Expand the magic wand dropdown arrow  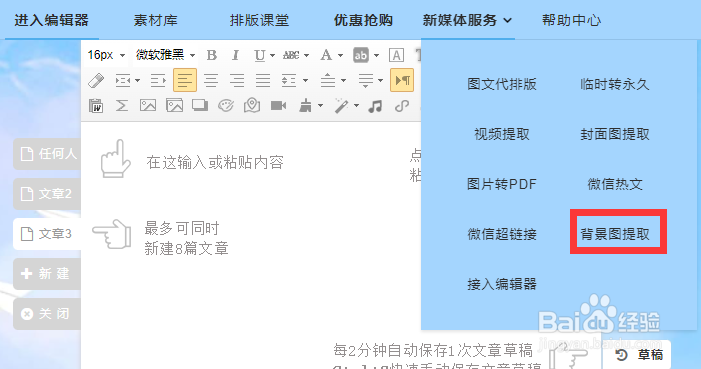pos(356,106)
